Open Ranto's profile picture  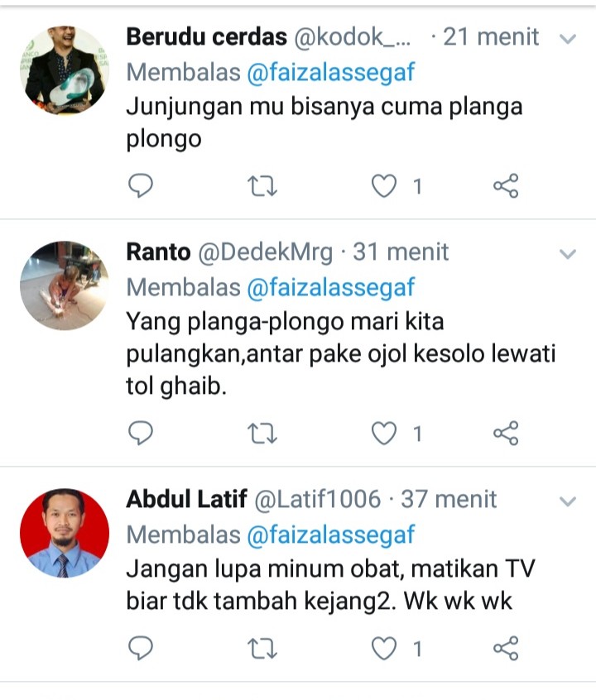pos(65,285)
